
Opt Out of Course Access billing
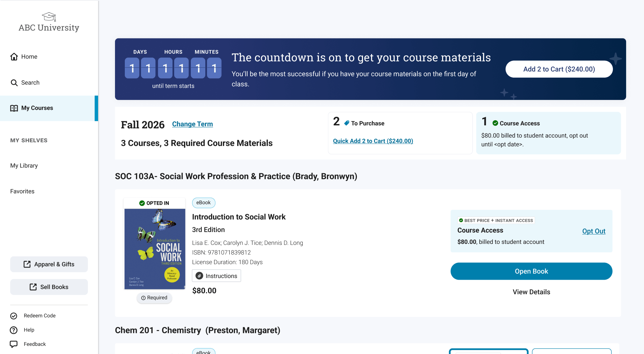tap(594, 231)
